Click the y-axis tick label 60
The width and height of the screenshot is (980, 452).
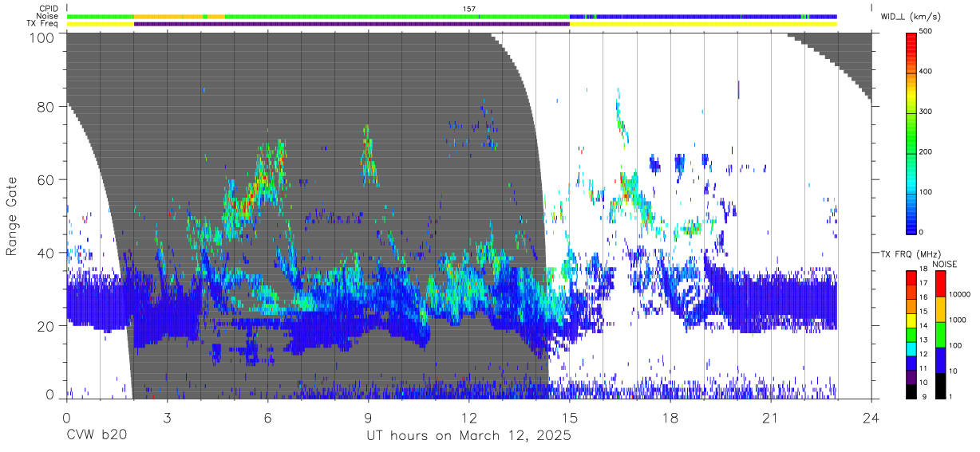tap(45, 179)
